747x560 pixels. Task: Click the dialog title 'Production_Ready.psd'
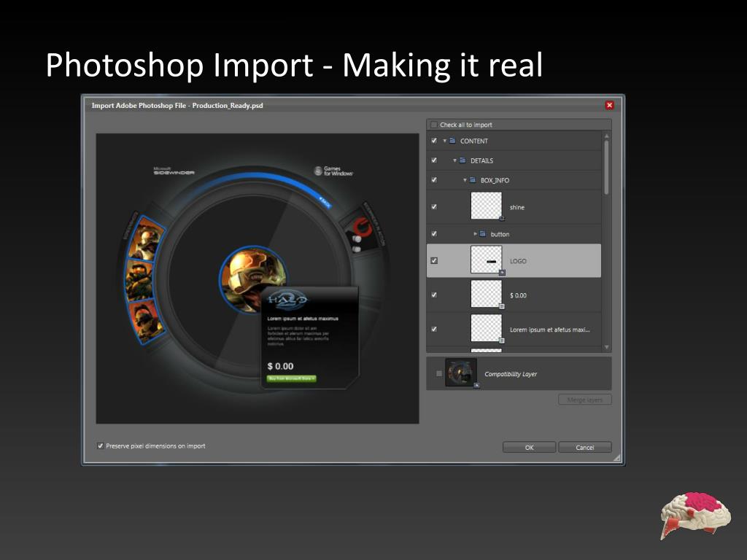[x=228, y=105]
